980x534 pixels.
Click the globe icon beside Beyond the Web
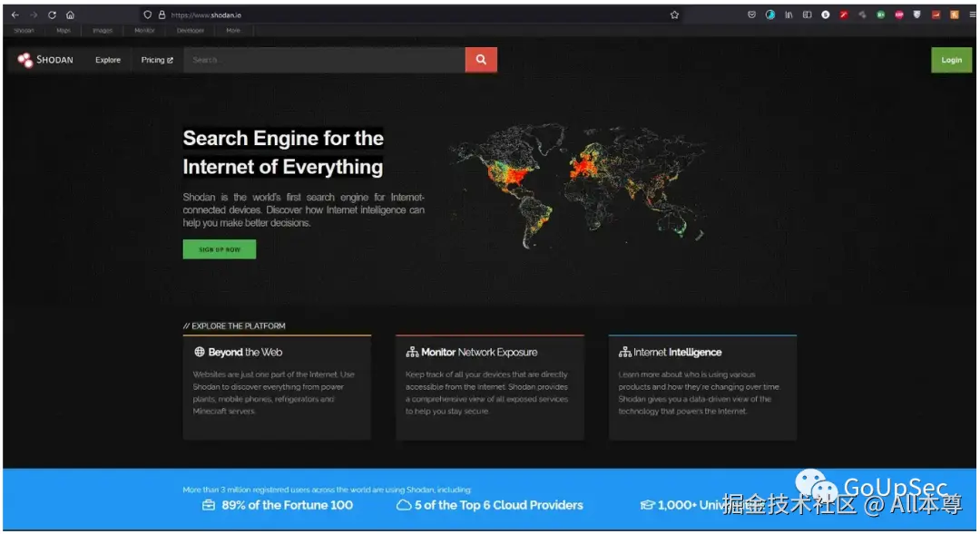coord(200,353)
